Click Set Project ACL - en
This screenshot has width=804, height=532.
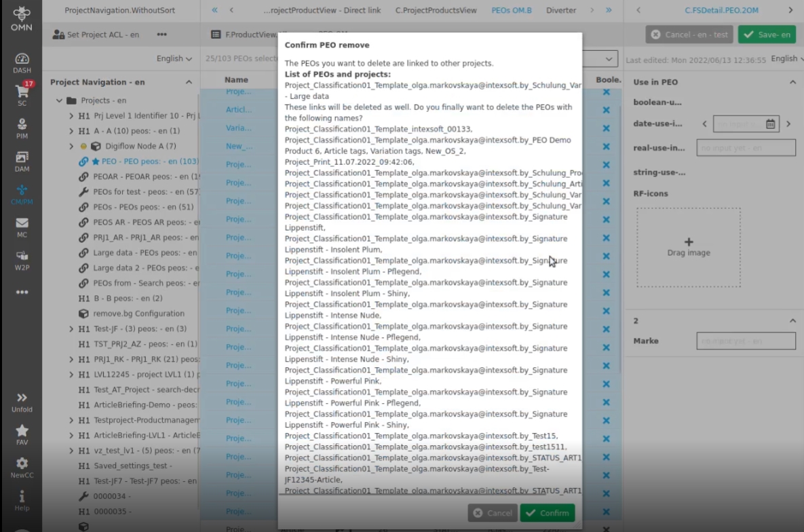(96, 35)
